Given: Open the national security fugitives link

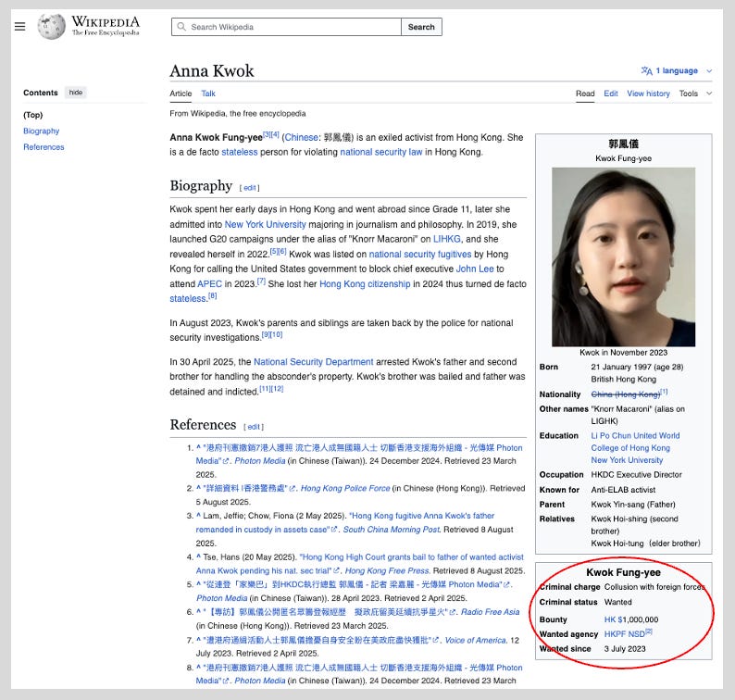Looking at the screenshot, I should pyautogui.click(x=420, y=254).
